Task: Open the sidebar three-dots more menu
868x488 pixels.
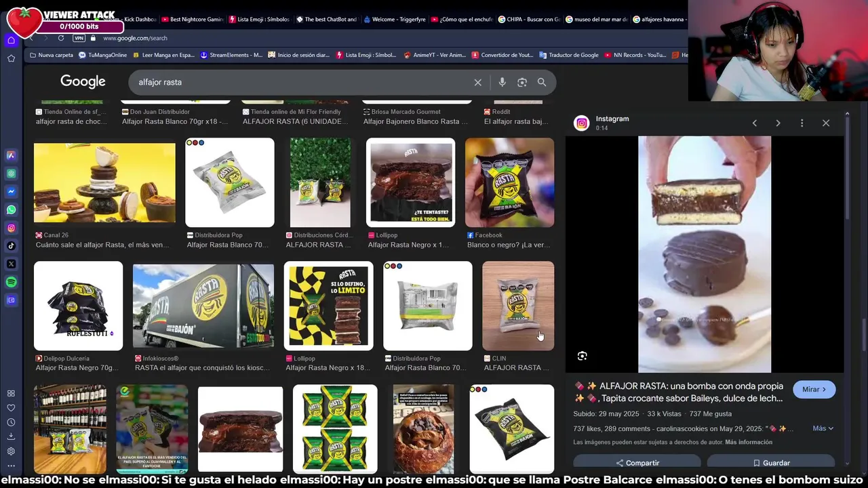Action: click(x=11, y=466)
